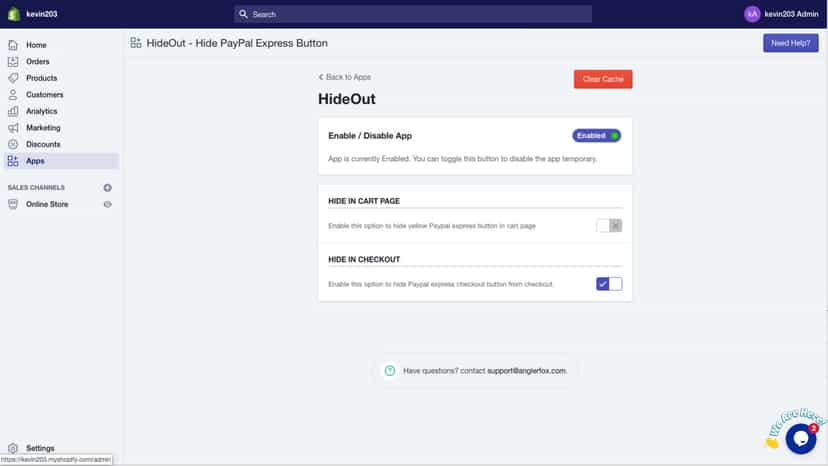The width and height of the screenshot is (828, 466).
Task: Open Online Store sales channel
Action: coord(48,204)
